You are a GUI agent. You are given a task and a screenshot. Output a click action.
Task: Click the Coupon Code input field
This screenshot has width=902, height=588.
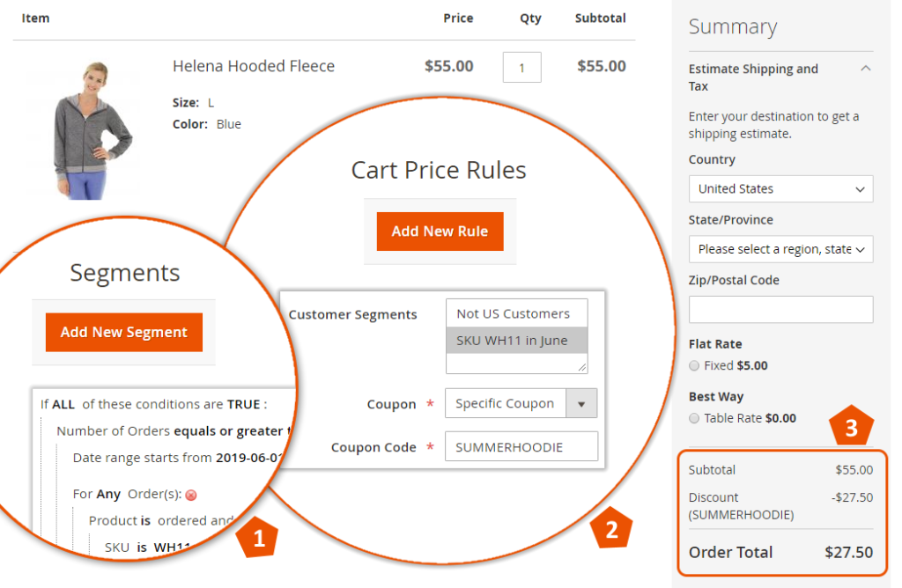521,447
